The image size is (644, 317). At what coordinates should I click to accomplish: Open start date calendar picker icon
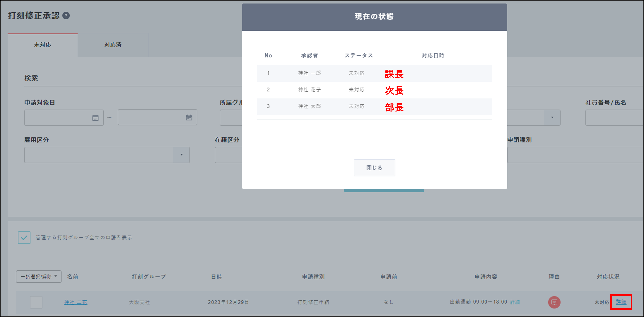tap(95, 118)
